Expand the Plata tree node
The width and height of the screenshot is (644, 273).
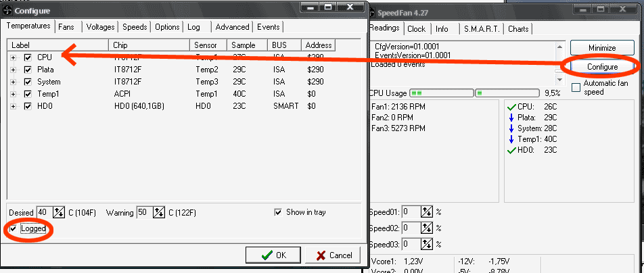(13, 70)
